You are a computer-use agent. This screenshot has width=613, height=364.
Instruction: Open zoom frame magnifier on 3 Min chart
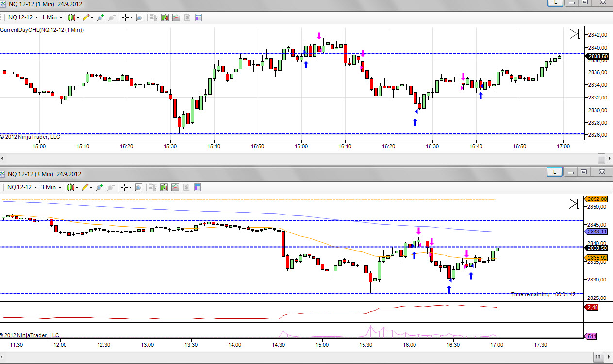click(139, 187)
